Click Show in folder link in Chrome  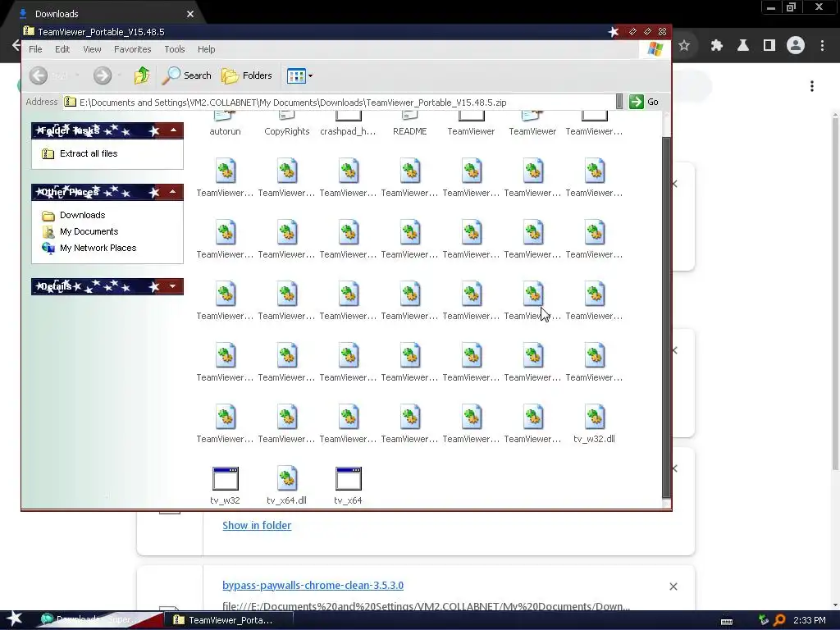[x=257, y=526]
